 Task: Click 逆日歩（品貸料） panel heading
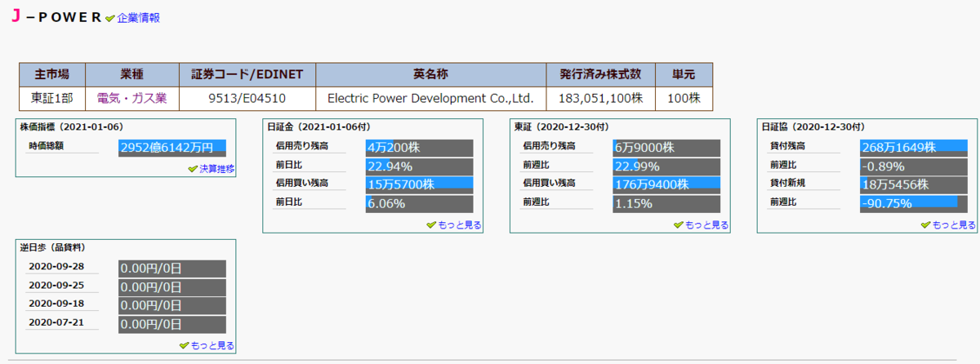53,247
